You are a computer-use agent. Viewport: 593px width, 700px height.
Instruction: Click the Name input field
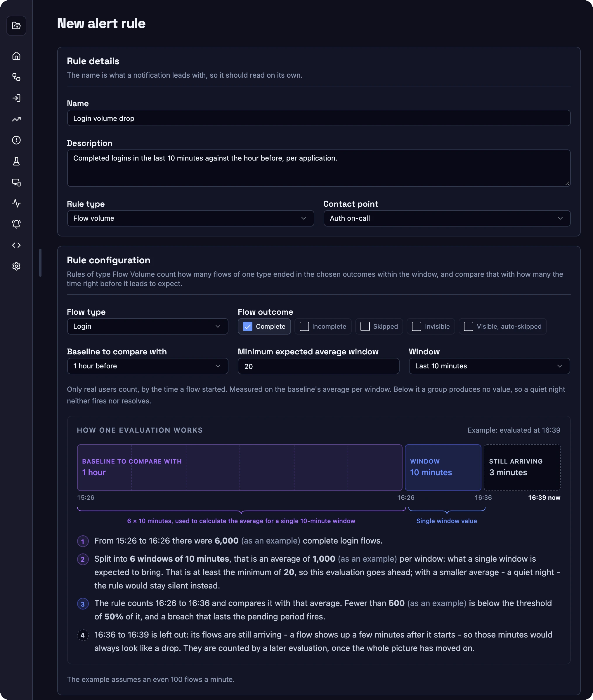pos(319,118)
